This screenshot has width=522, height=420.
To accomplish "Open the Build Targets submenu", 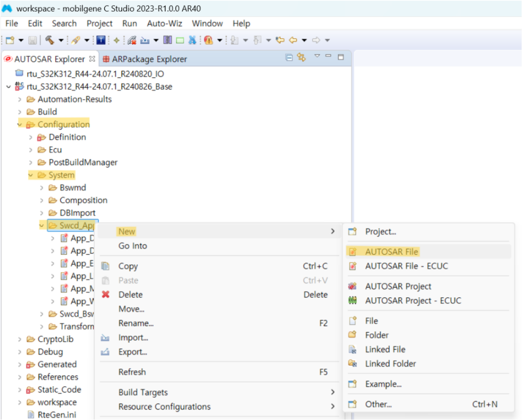I will [x=219, y=392].
